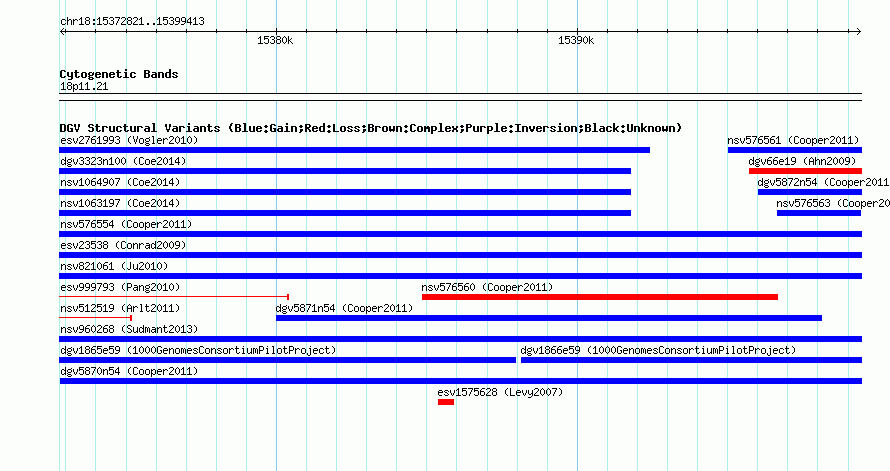The width and height of the screenshot is (890, 471).
Task: Click the dgv3323n100 (Coe2014) label
Action: [123, 161]
